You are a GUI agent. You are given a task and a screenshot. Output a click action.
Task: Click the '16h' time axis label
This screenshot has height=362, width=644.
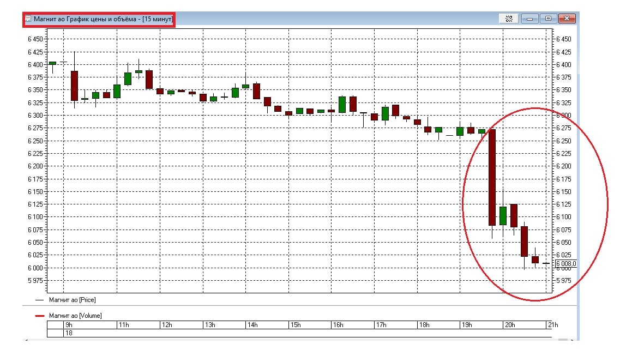[x=338, y=325]
